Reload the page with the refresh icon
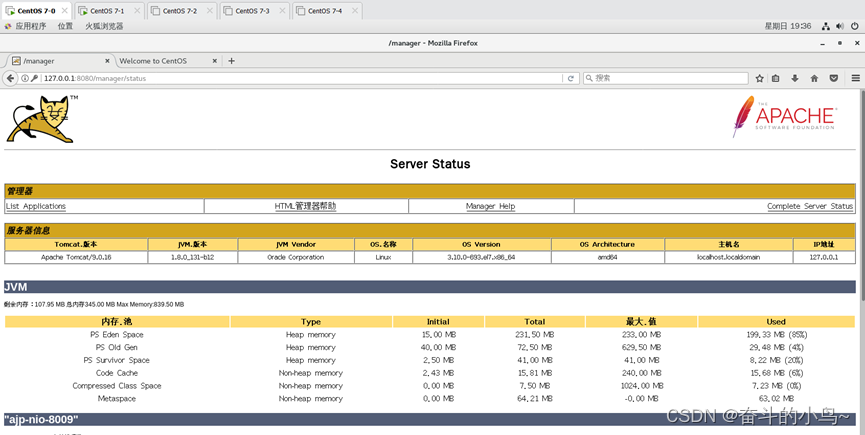Screen dimensions: 865x435 (571, 78)
